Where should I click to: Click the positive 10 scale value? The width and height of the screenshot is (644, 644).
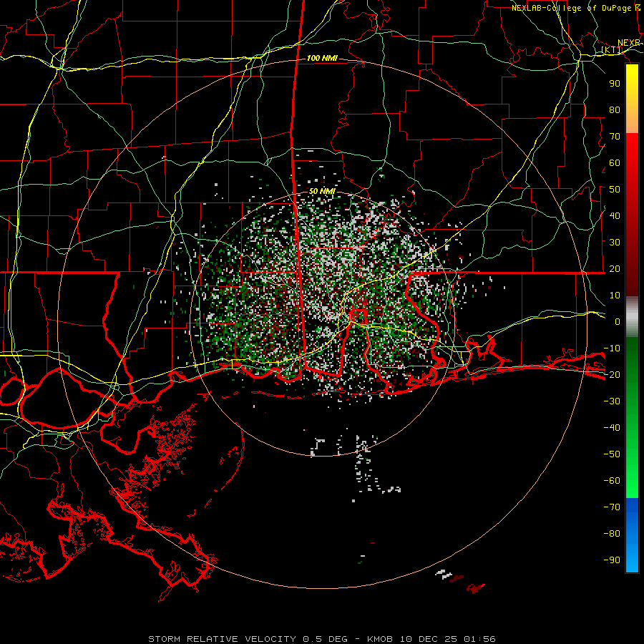pyautogui.click(x=615, y=296)
